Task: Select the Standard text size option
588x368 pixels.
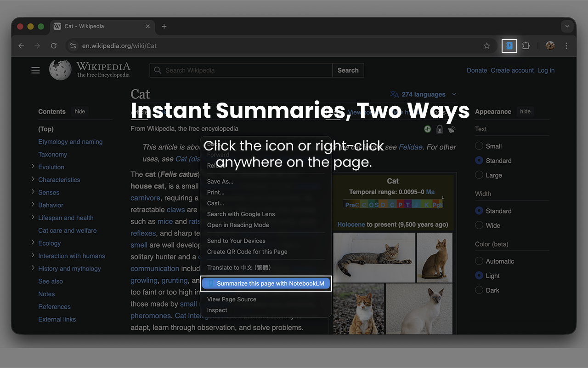Action: pyautogui.click(x=479, y=161)
